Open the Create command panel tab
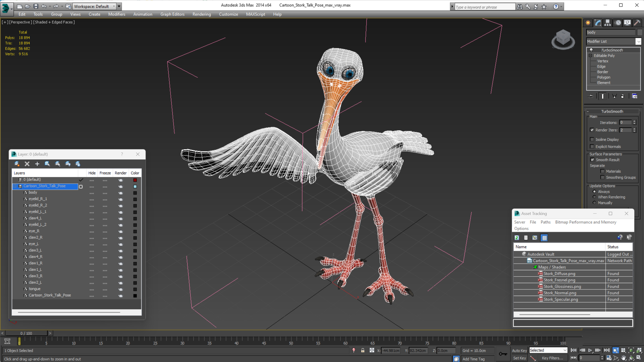Viewport: 644px width, 362px height. [x=588, y=23]
